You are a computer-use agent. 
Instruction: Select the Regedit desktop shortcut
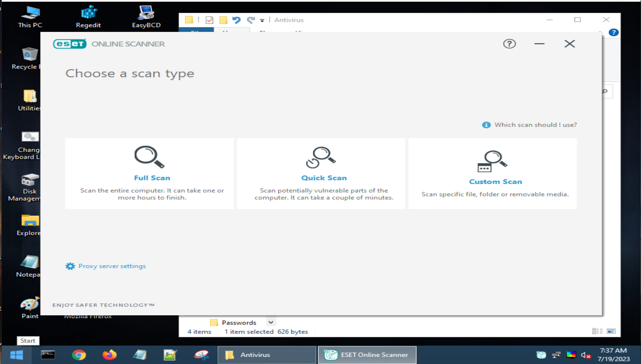pos(88,17)
